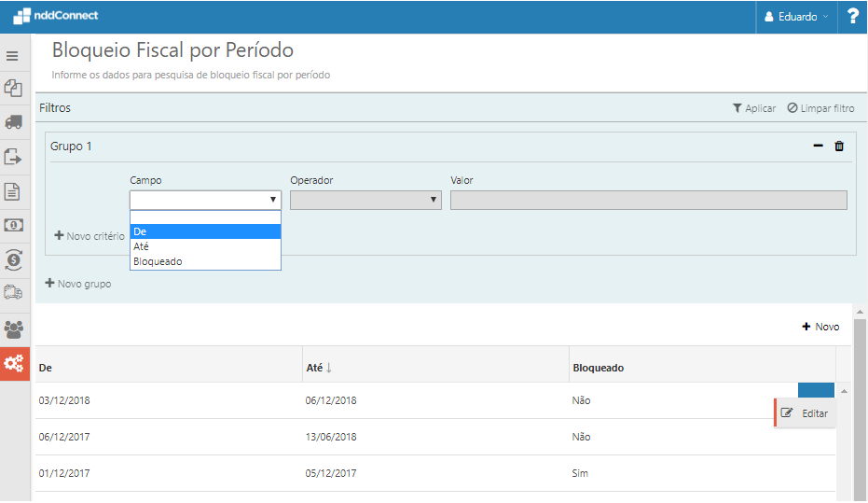868x503 pixels.
Task: Open the outlined delivery truck sidebar icon
Action: click(x=13, y=292)
